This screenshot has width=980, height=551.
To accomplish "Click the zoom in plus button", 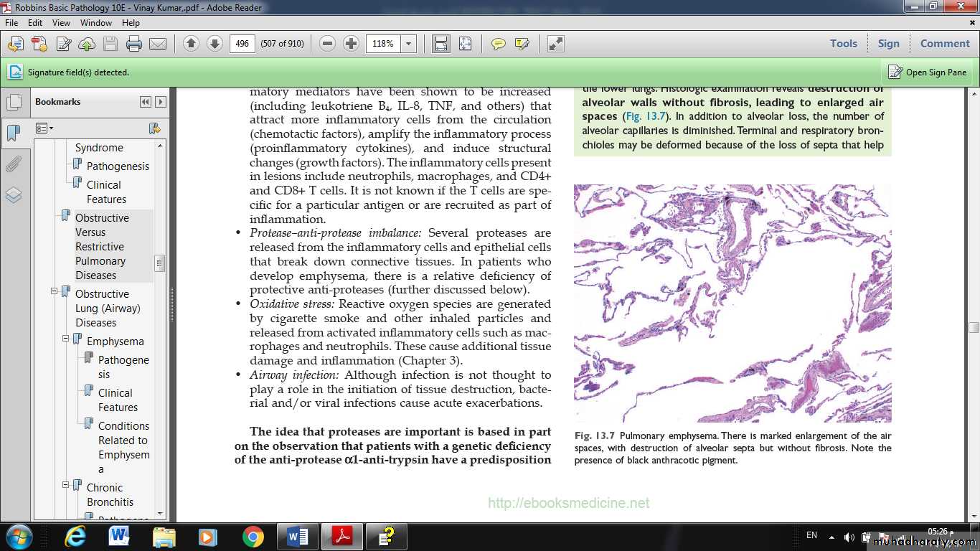I will point(351,44).
